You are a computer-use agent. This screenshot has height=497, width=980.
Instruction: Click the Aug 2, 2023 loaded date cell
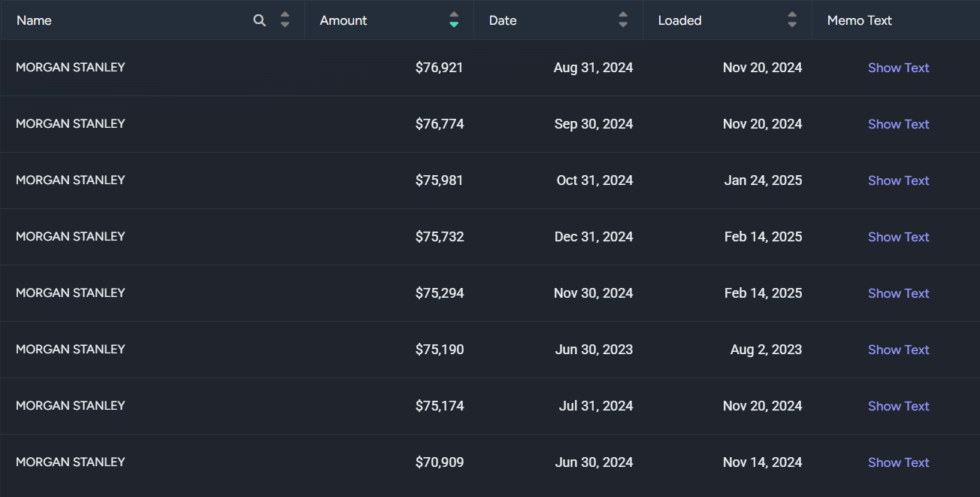(766, 350)
